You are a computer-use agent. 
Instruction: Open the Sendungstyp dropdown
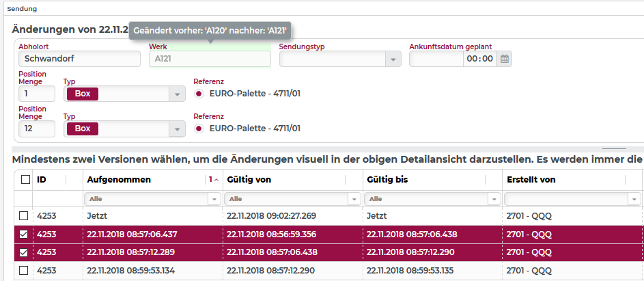point(393,59)
